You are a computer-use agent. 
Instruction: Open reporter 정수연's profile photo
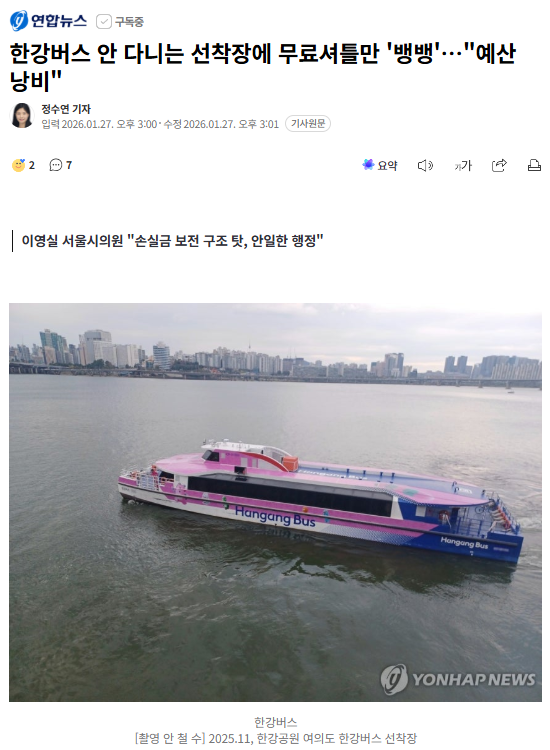22,116
